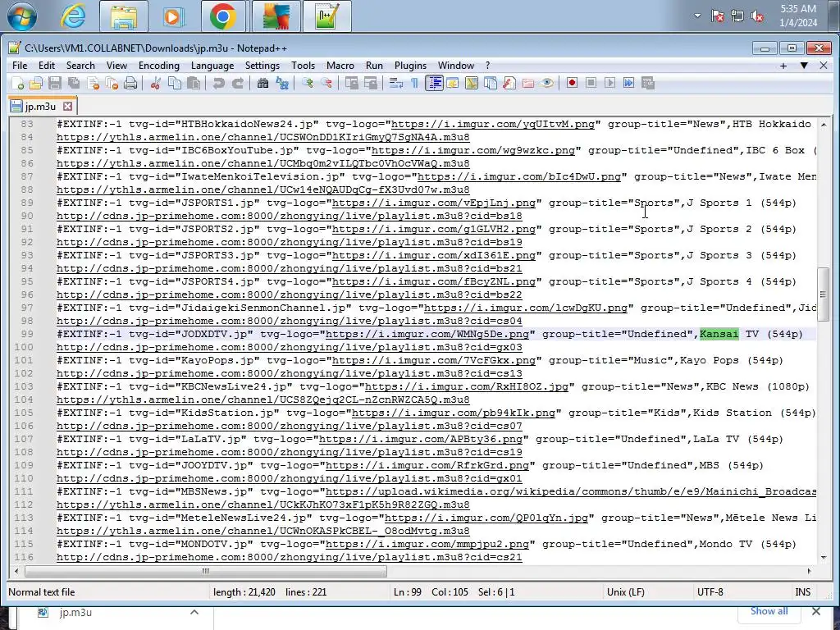The image size is (840, 630).
Task: Open the File menu
Action: pos(20,66)
